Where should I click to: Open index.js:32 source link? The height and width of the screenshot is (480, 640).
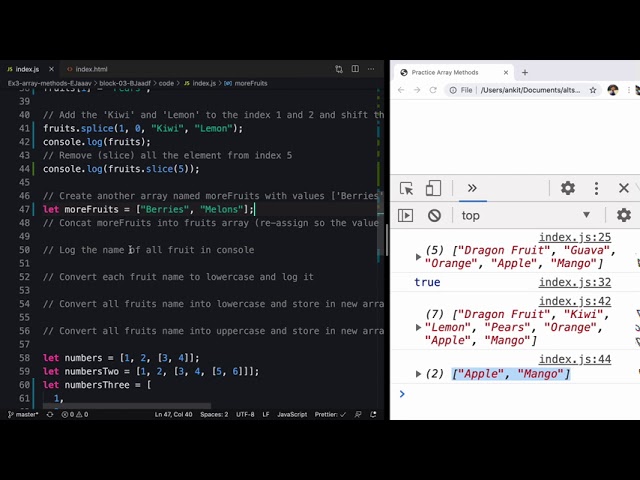[x=575, y=282]
